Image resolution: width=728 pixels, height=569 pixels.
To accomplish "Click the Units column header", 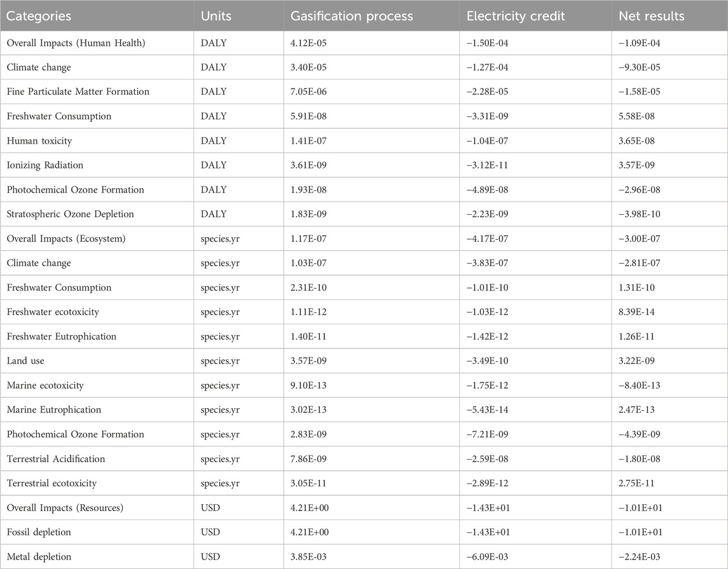I will tap(215, 15).
